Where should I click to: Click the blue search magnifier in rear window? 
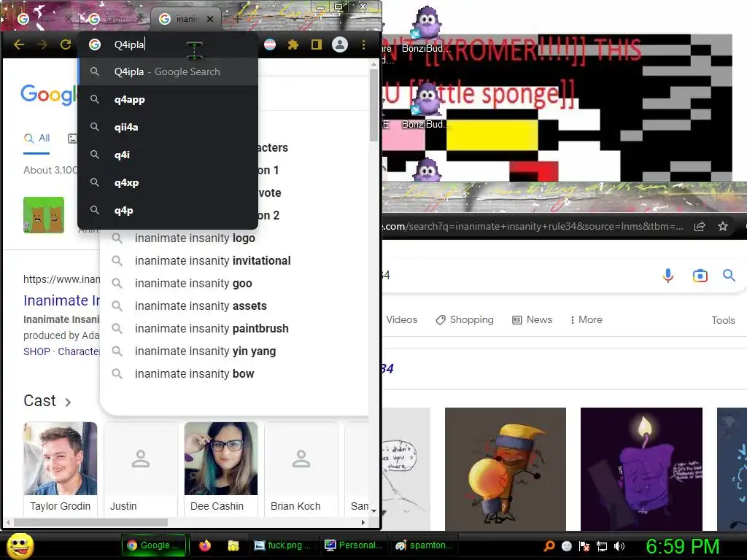729,275
